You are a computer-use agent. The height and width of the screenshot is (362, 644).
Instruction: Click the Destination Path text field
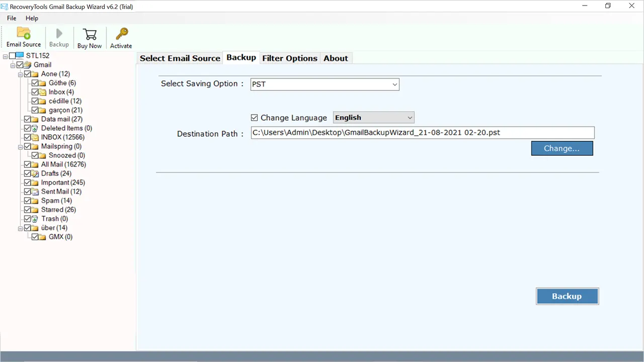(423, 133)
